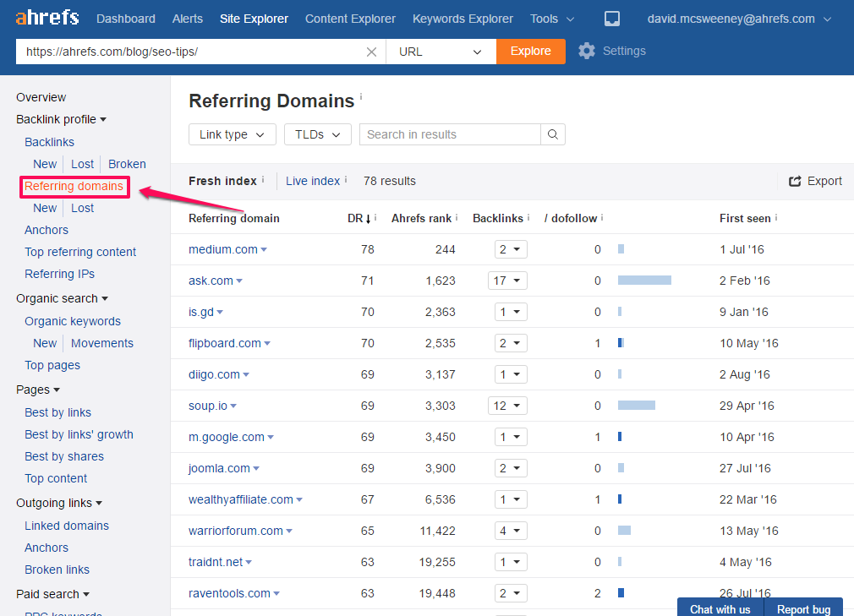Viewport: 854px width, 616px height.
Task: Go to Content Explorer
Action: (350, 19)
